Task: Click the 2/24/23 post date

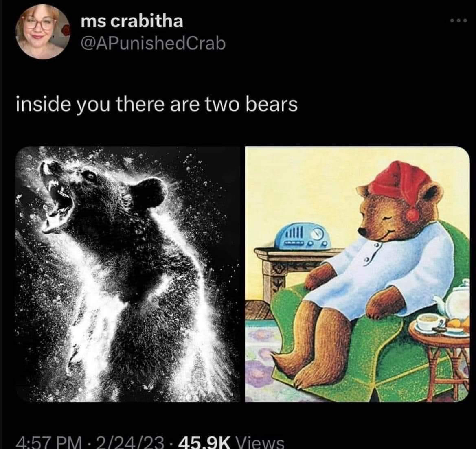Action: (x=129, y=442)
